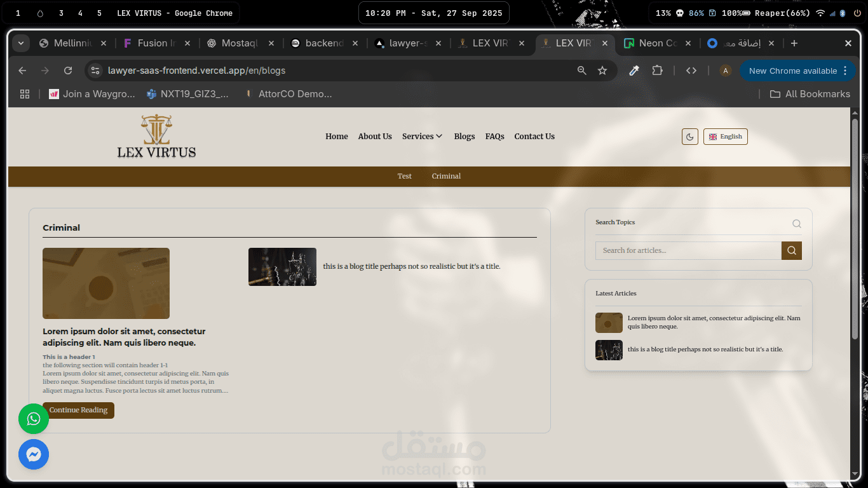Select the Test category in the brown bar

pos(405,176)
